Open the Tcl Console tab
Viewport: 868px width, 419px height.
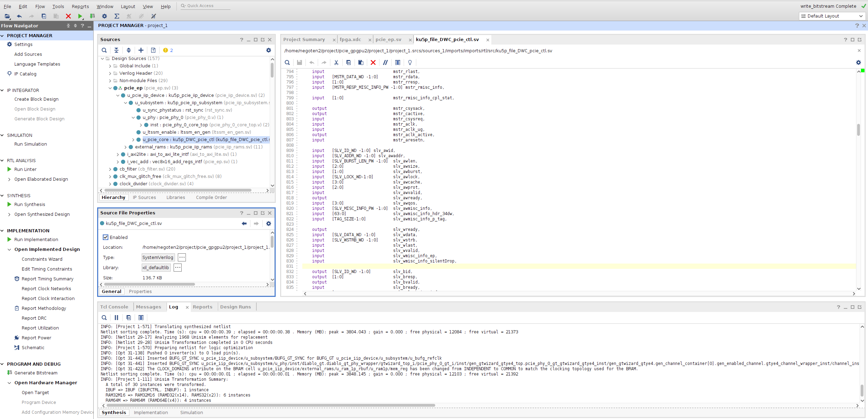coord(114,307)
